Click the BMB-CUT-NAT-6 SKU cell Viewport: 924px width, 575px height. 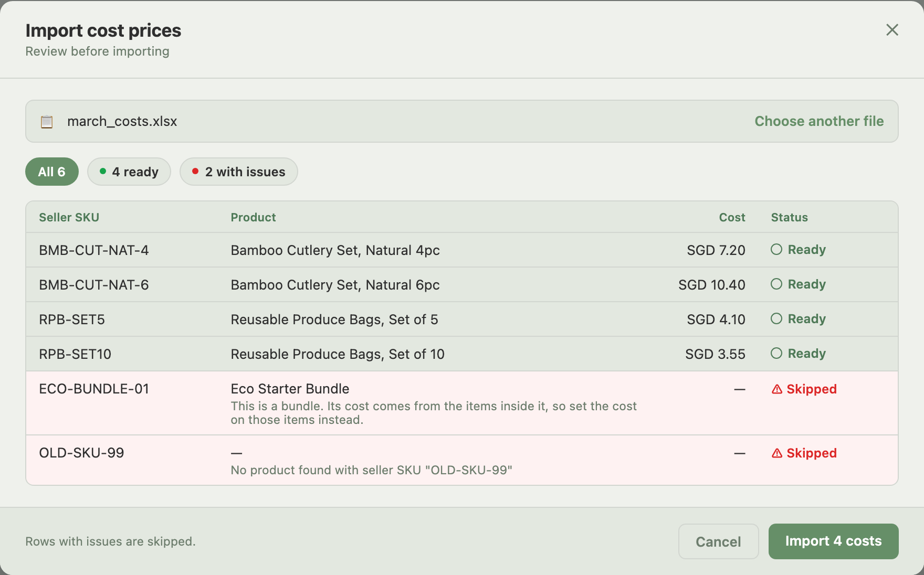click(x=94, y=285)
